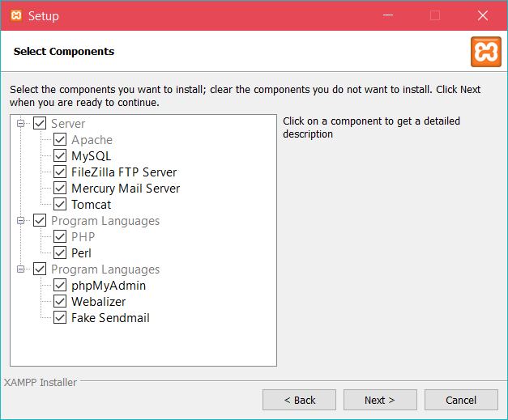Cancel the XAMPP installation
Viewport: 508px width, 420px height.
tap(461, 400)
